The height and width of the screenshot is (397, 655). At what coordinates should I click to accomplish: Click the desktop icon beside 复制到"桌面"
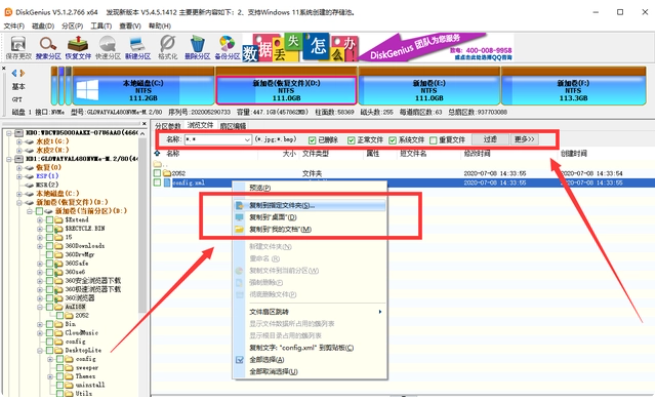point(239,217)
